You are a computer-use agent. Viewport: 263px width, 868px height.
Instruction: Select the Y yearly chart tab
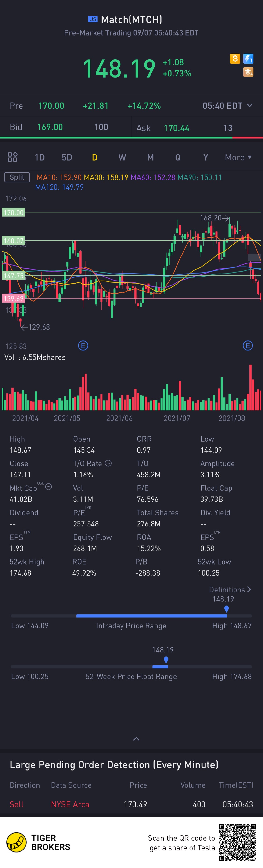206,157
